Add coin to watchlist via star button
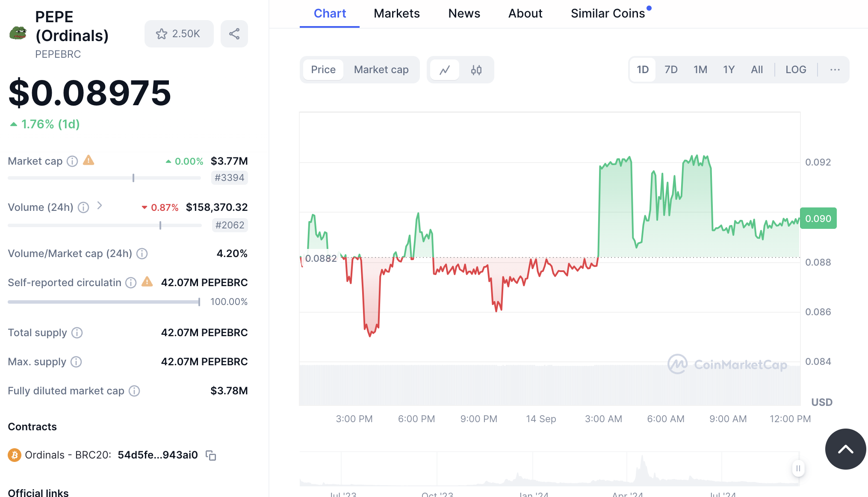 (179, 34)
